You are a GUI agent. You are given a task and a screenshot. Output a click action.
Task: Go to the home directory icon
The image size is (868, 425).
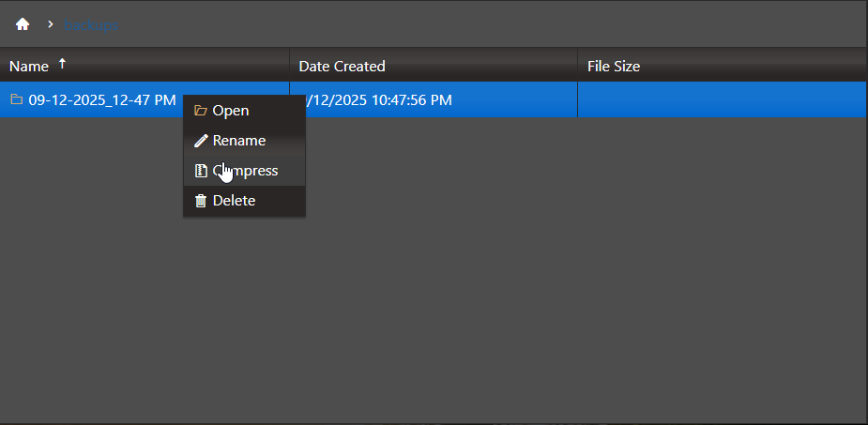(x=23, y=24)
